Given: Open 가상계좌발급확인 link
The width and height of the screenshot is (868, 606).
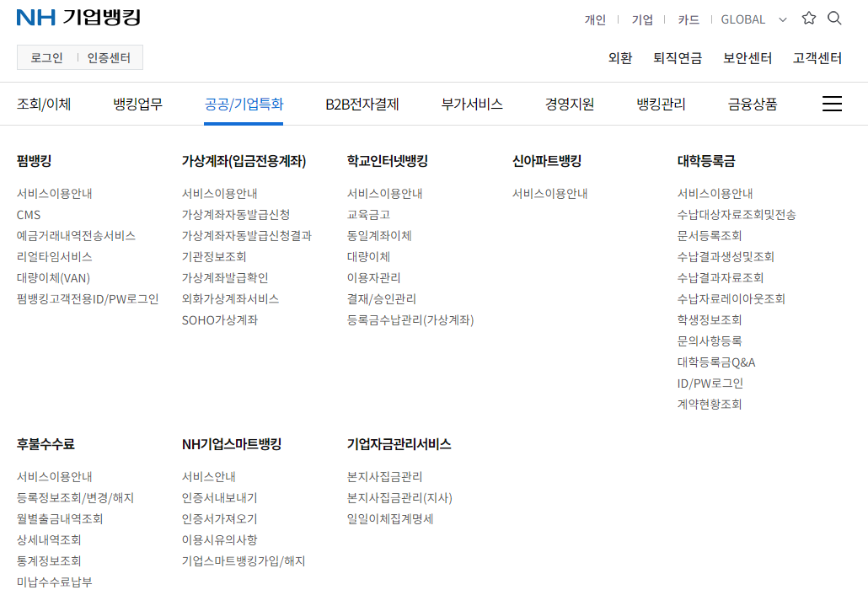Looking at the screenshot, I should tap(225, 278).
